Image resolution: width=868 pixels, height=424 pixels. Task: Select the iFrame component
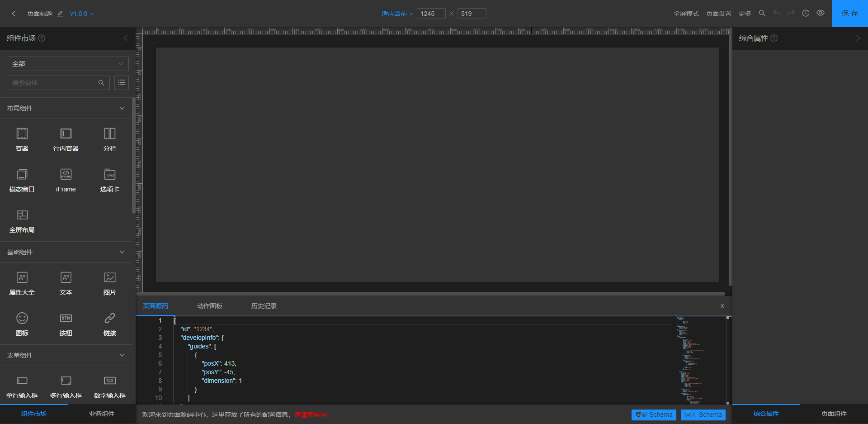(66, 181)
